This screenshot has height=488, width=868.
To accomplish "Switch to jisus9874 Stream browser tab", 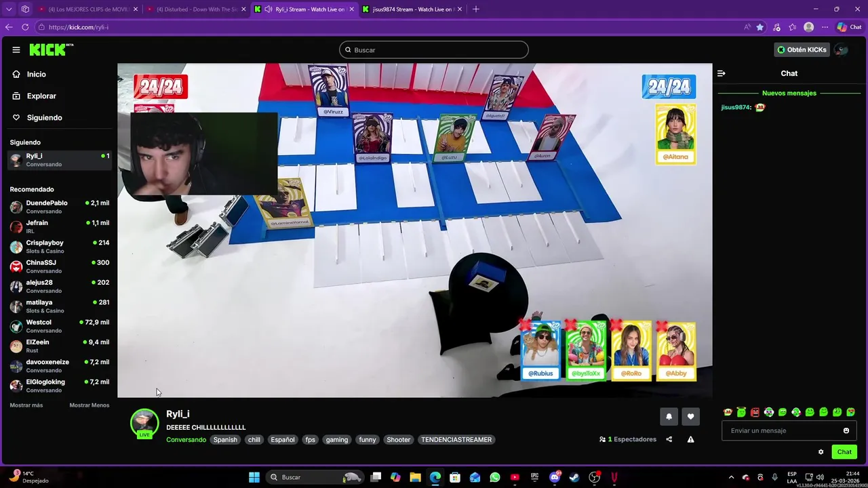I will tap(412, 9).
